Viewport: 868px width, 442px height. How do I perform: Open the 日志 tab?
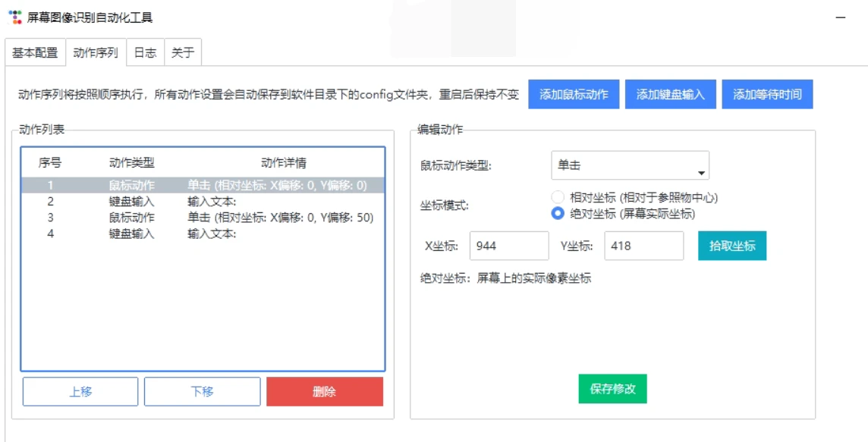pos(145,53)
